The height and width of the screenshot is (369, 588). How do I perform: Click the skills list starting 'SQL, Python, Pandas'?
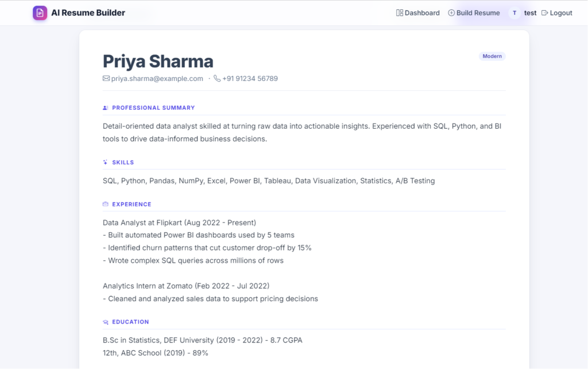click(269, 180)
